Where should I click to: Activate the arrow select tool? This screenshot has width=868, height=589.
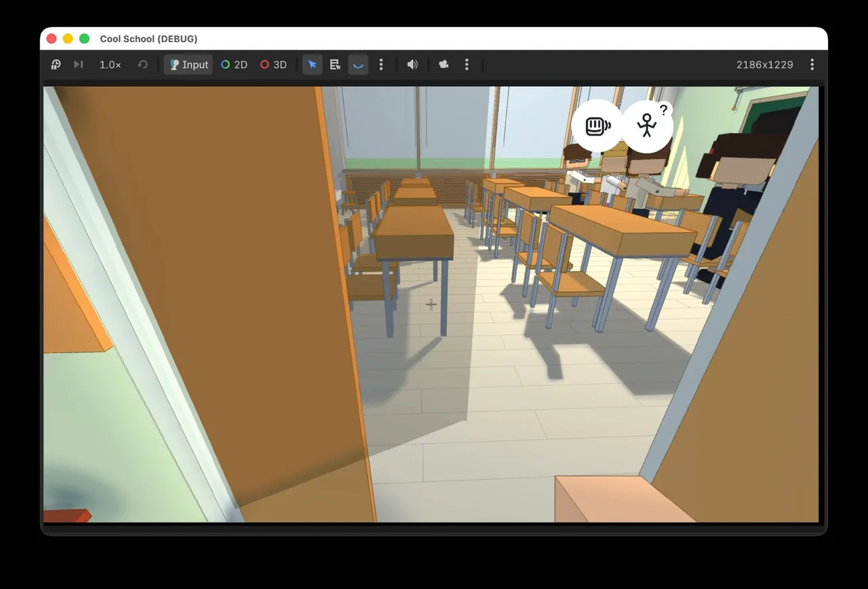312,64
